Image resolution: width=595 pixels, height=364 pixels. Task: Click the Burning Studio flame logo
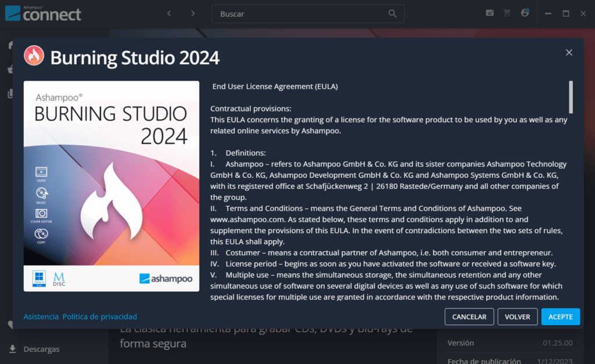(x=34, y=56)
